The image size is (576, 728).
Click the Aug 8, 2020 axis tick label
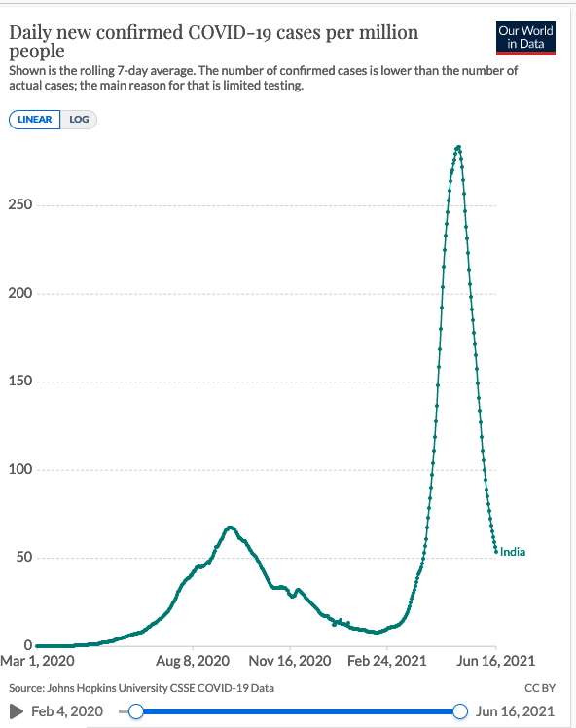point(193,661)
